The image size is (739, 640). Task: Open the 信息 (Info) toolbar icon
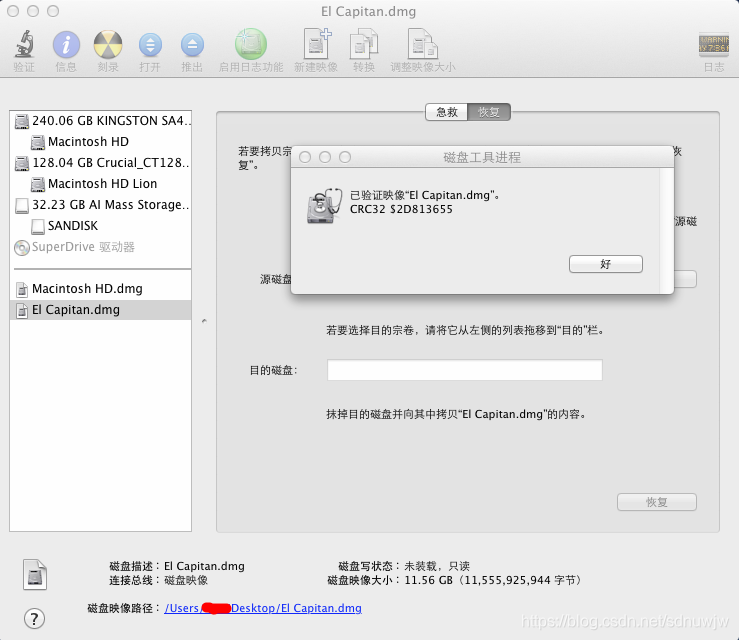[x=66, y=45]
